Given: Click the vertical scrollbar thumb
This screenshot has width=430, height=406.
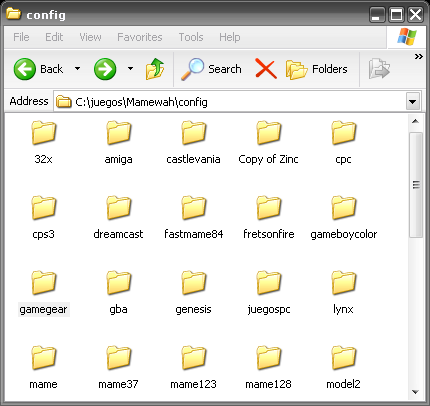Looking at the screenshot, I should [416, 185].
